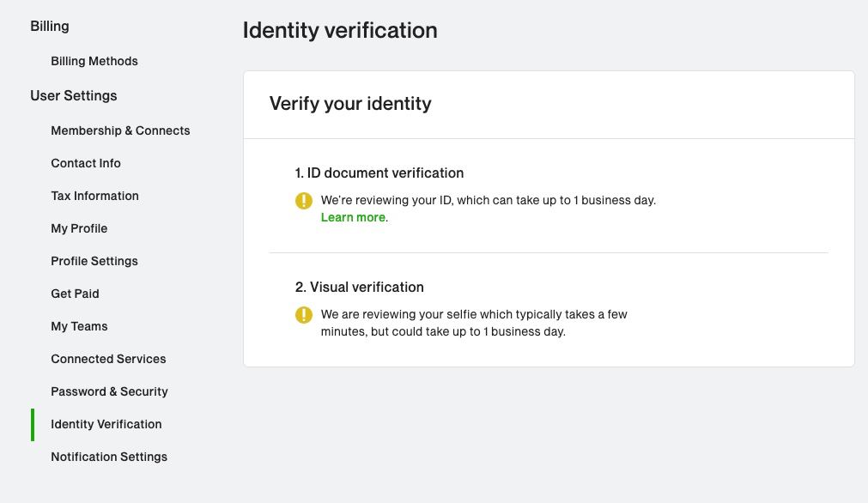Open Notification Settings
868x503 pixels.
coord(109,457)
